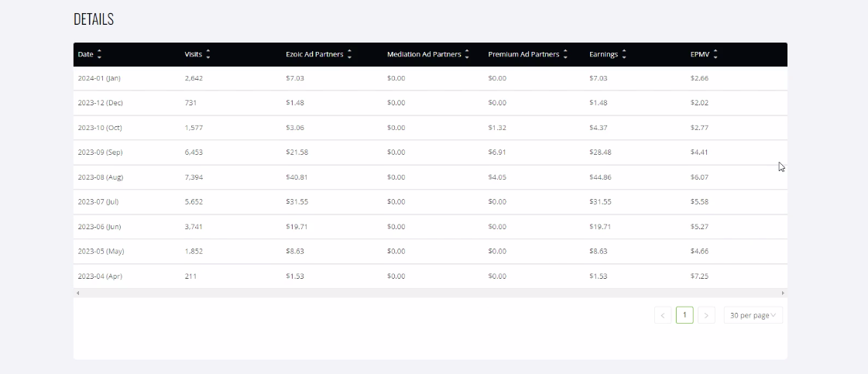The height and width of the screenshot is (374, 868).
Task: Click the horizontal scrollbar left arrow
Action: click(78, 293)
